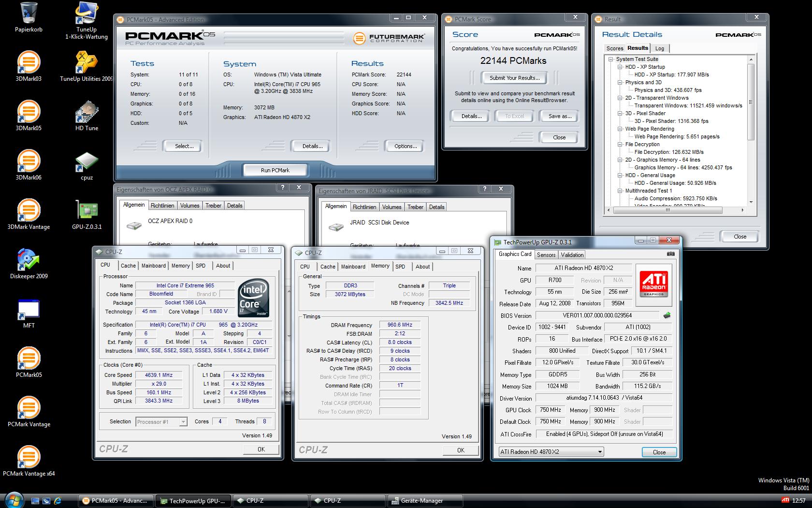Viewport: 812px width, 508px height.
Task: Click the GPU-Z camera screenshot icon
Action: [x=670, y=254]
